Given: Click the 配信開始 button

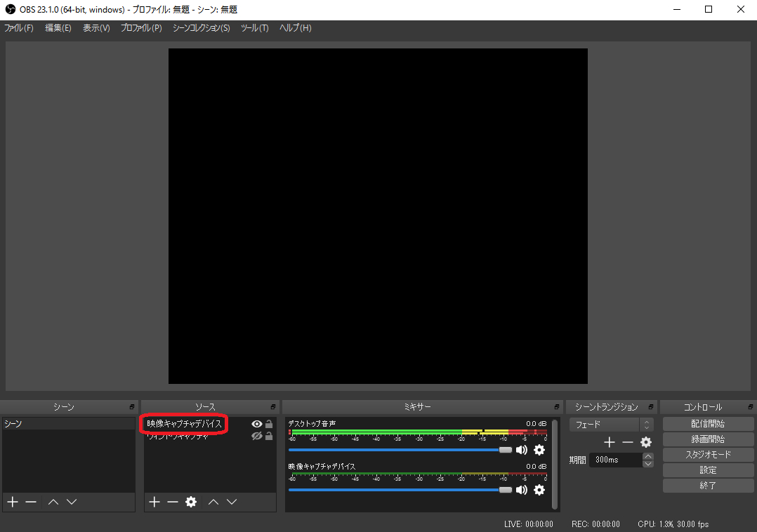Looking at the screenshot, I should coord(708,424).
